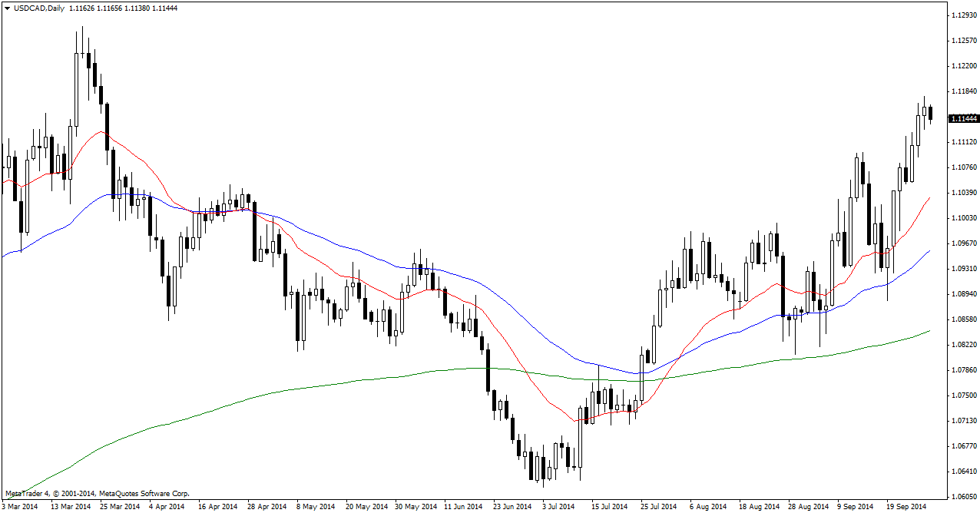Click the 11 Jun 2014 date label
Viewport: 980px width, 513px height.
click(463, 507)
